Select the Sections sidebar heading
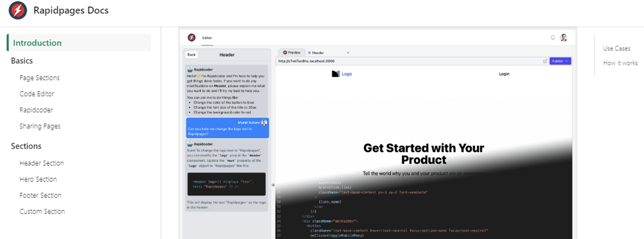Image resolution: width=644 pixels, height=239 pixels. tap(26, 146)
